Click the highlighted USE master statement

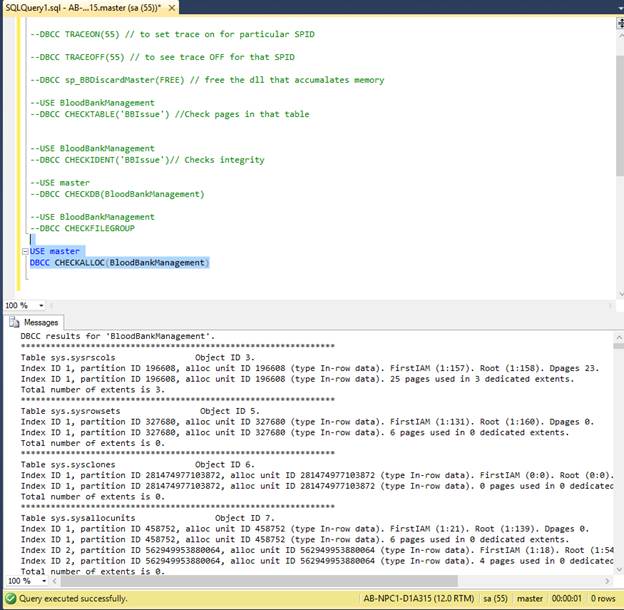click(55, 251)
